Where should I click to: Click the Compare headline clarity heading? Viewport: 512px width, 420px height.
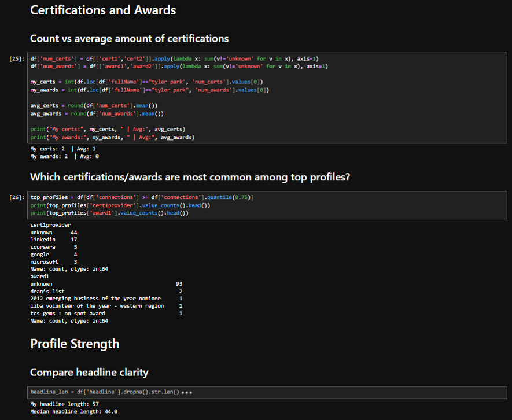(89, 372)
